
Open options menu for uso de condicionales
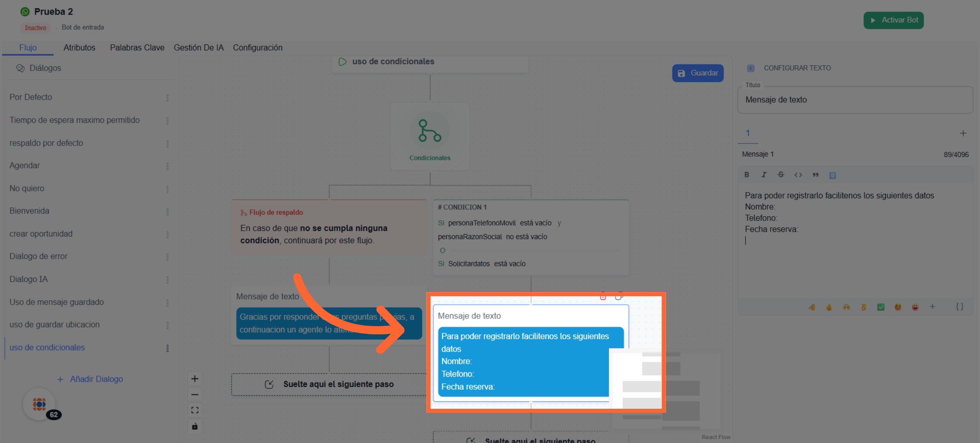tap(167, 348)
